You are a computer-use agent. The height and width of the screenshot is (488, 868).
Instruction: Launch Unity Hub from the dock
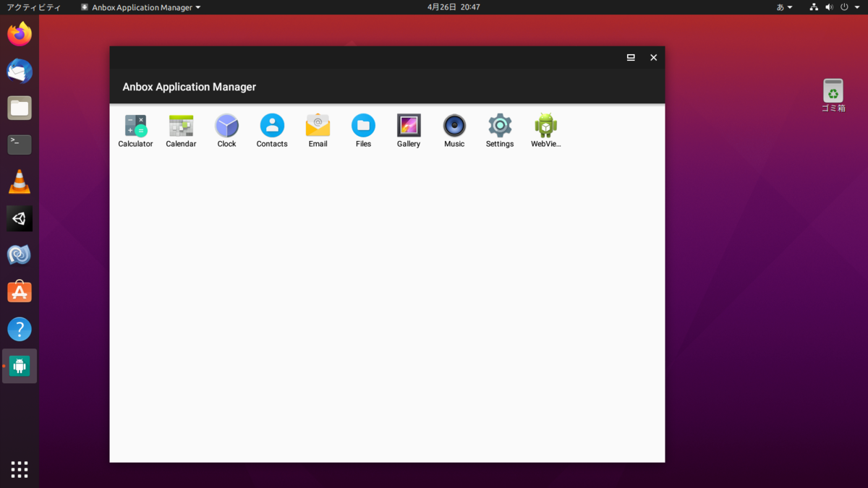[x=20, y=218]
